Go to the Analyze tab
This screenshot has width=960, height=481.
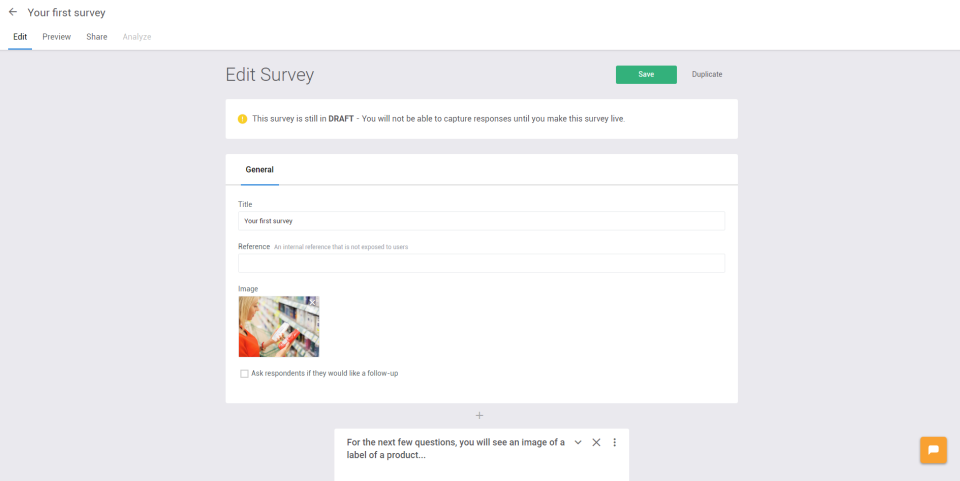pyautogui.click(x=137, y=37)
